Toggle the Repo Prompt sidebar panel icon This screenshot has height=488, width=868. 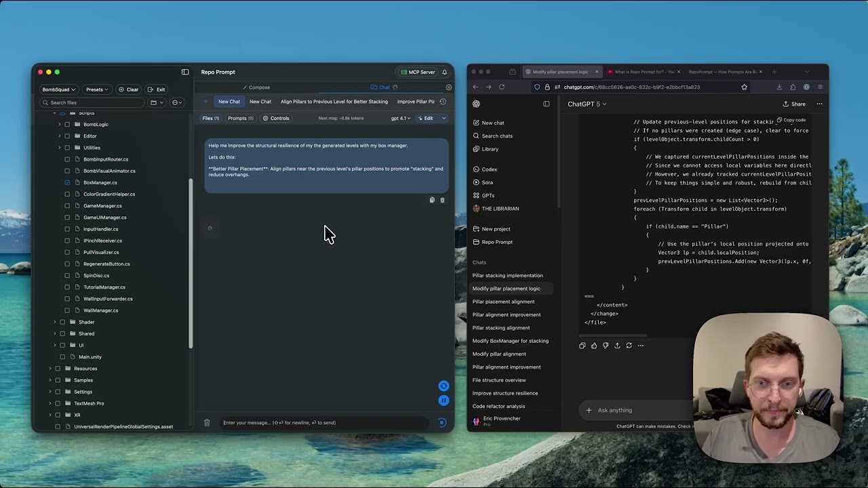(185, 72)
